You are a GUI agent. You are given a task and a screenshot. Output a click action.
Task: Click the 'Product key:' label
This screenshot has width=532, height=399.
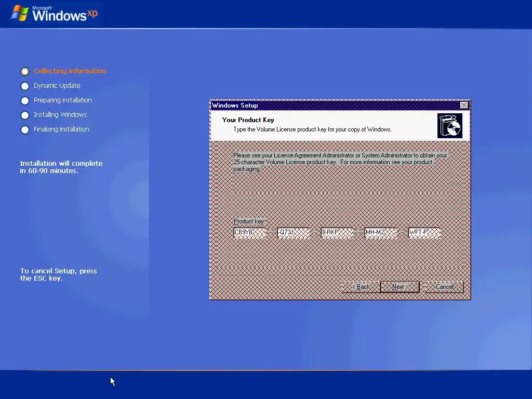click(249, 221)
